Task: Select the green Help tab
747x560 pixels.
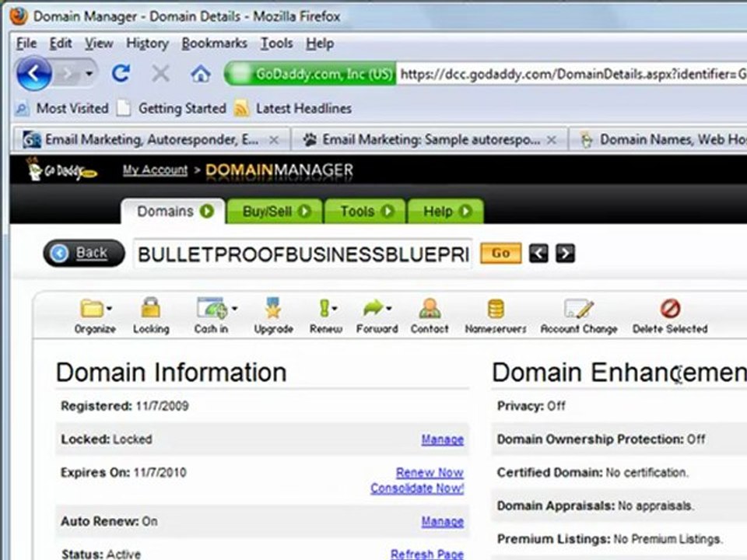Action: pyautogui.click(x=446, y=212)
